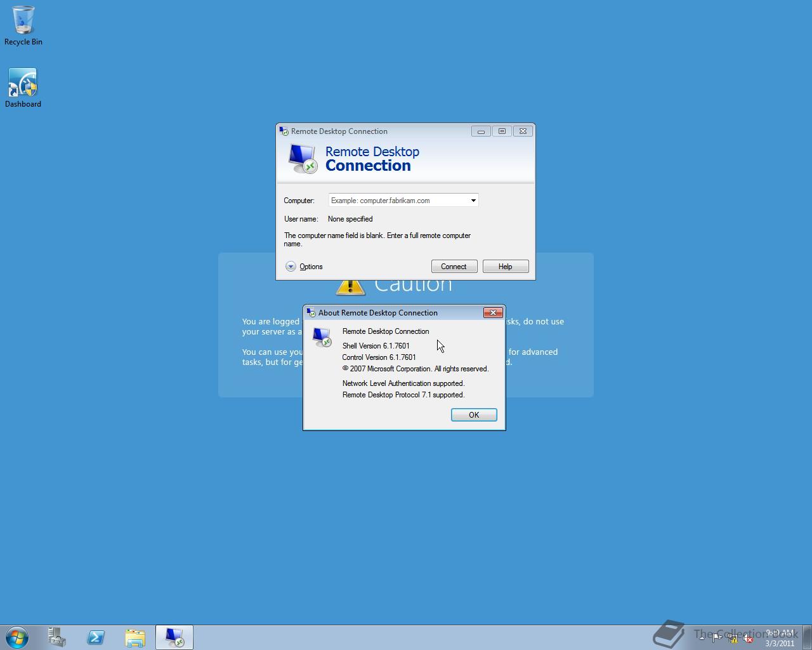The height and width of the screenshot is (650, 812).
Task: Expand the Computer name dropdown arrow
Action: point(473,201)
